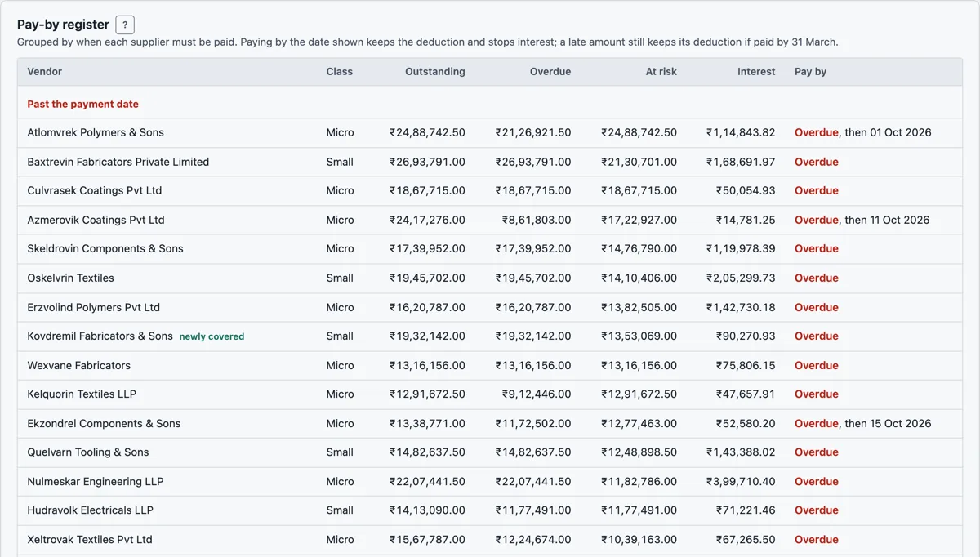The height and width of the screenshot is (557, 980).
Task: Click interest value ₹90,270.93
Action: coord(746,336)
